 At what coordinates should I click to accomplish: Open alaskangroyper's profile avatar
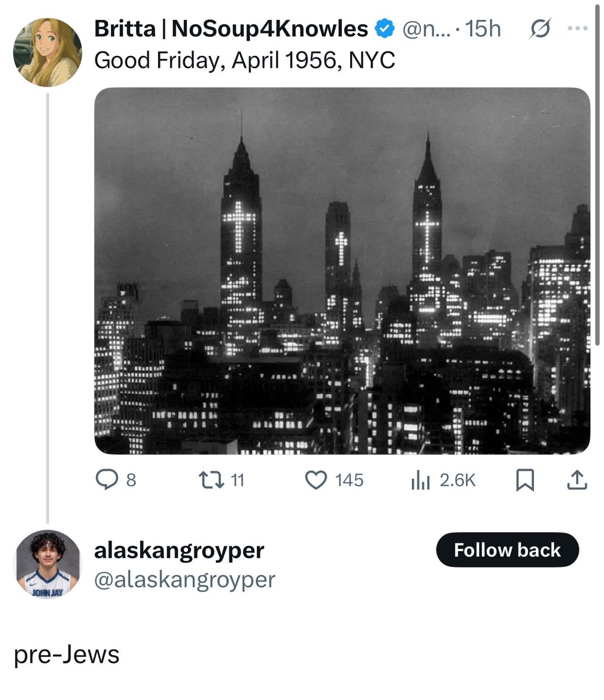point(47,564)
